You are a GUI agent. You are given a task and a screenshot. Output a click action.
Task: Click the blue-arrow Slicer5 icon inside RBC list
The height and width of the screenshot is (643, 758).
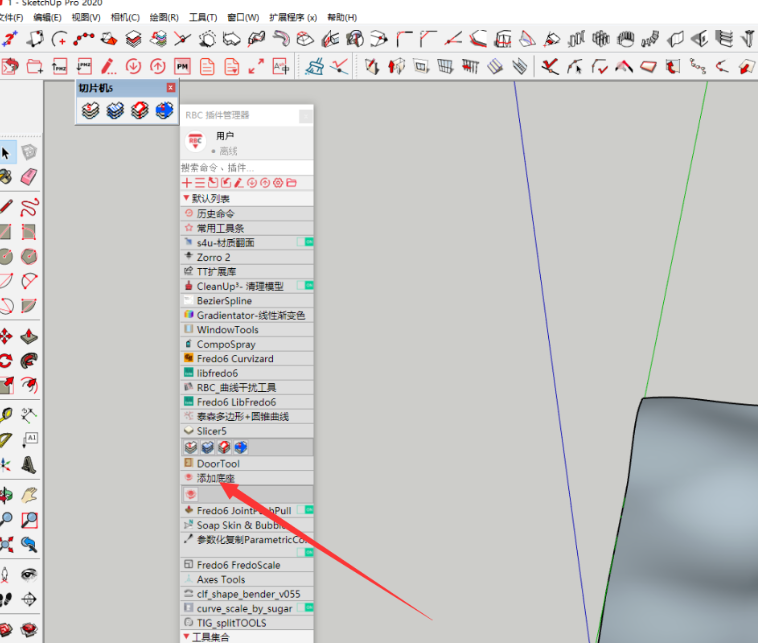pos(241,447)
